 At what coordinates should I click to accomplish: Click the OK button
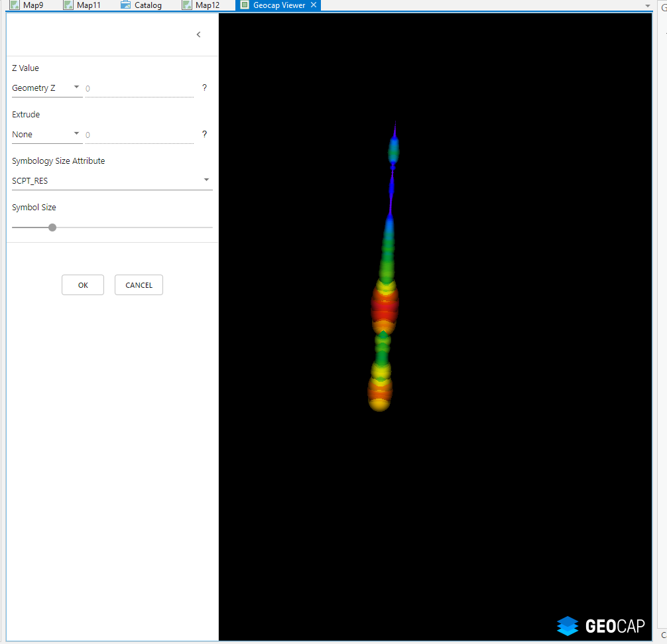(83, 285)
